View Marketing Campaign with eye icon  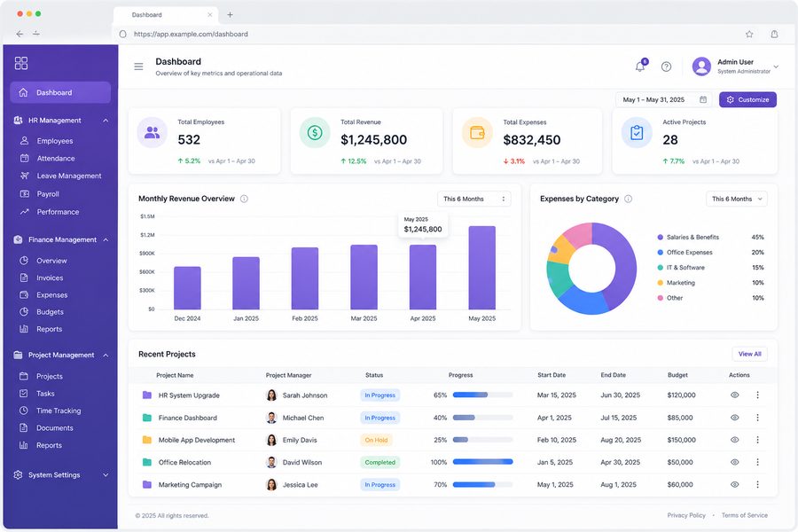[x=734, y=485]
